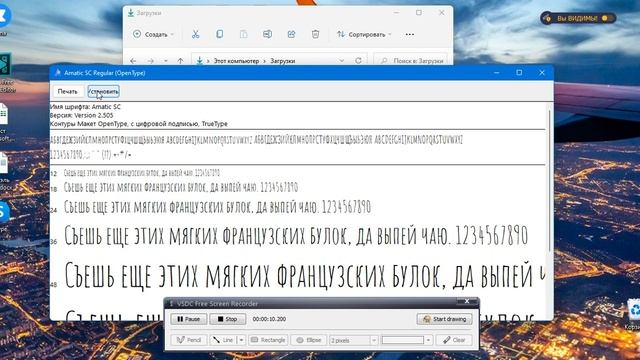Maximize the Загрузки Explorer window

coord(419,13)
